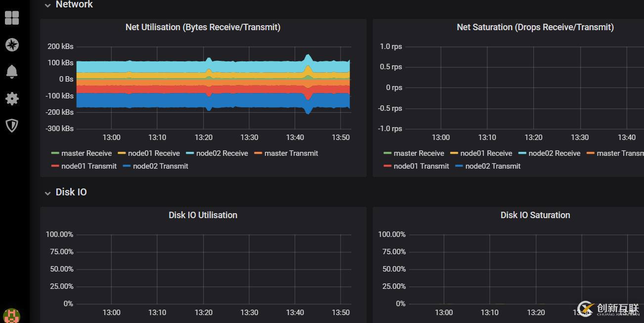
Task: Click the 13:50 time label under Net Utilisation
Action: point(341,138)
